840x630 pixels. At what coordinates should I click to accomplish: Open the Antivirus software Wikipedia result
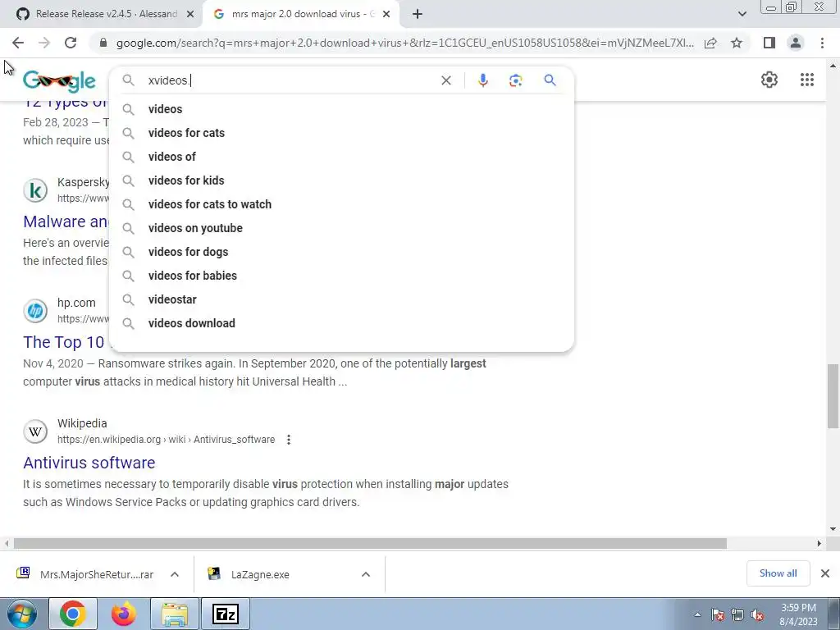(x=89, y=463)
